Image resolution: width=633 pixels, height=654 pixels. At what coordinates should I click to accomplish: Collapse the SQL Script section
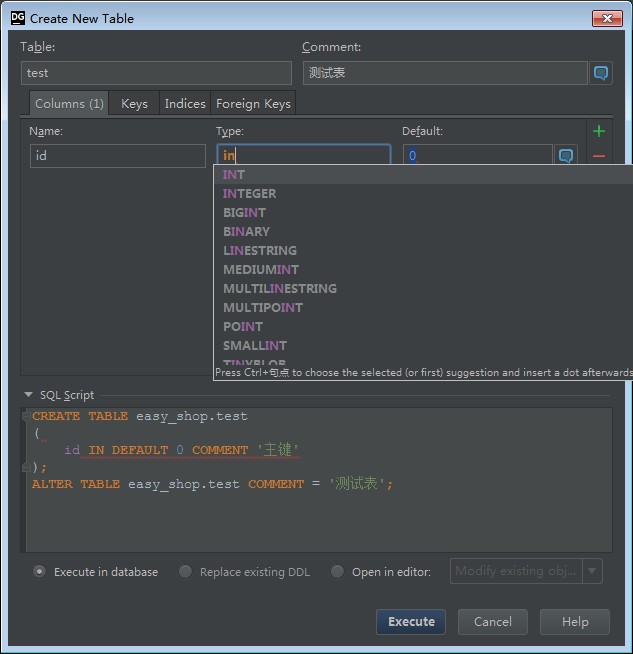pos(28,395)
